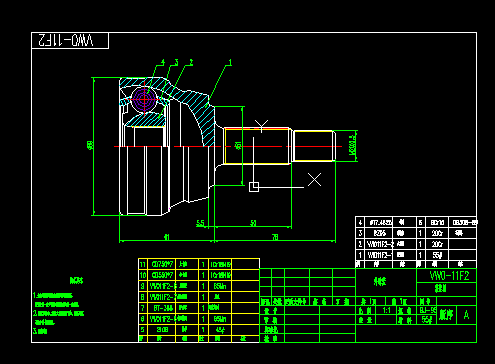Viewport: 495px width, 364px height.
Task: Select 65Mn material in yellow list row 6
Action: point(220,319)
